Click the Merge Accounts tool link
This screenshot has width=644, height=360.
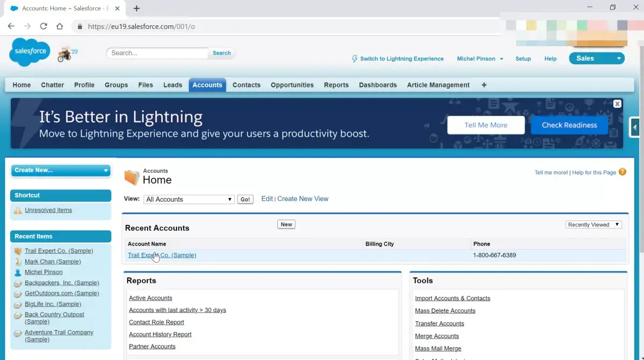click(437, 336)
